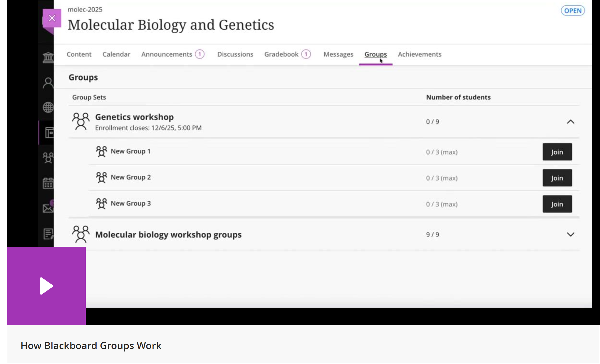
Task: Select the Calendar icon in the sidebar
Action: (48, 183)
